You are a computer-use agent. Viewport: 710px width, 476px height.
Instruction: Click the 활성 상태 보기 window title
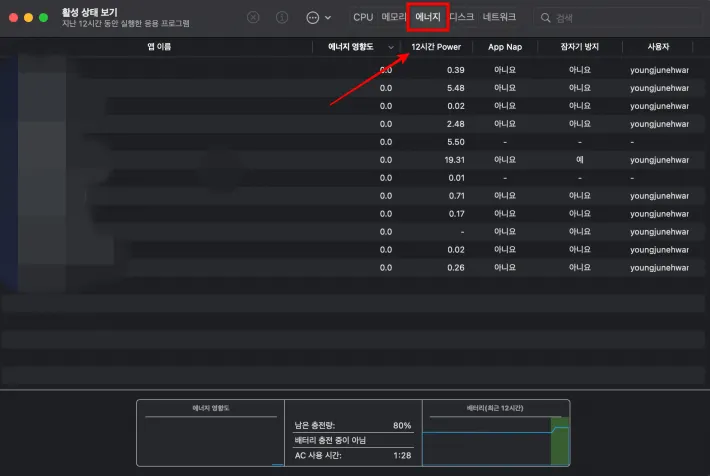tap(90, 12)
